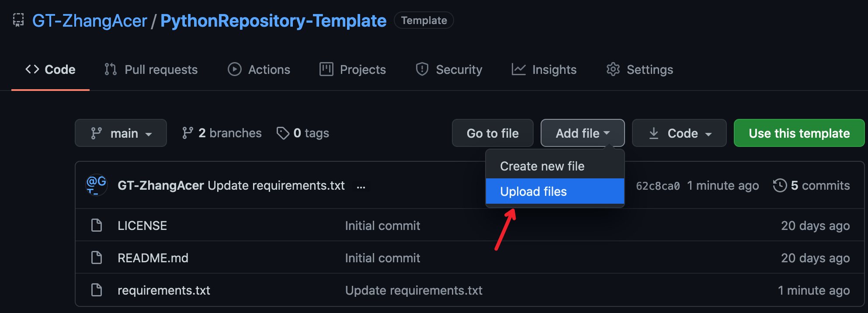Click the file icon next to LICENSE
The width and height of the screenshot is (868, 313).
96,225
